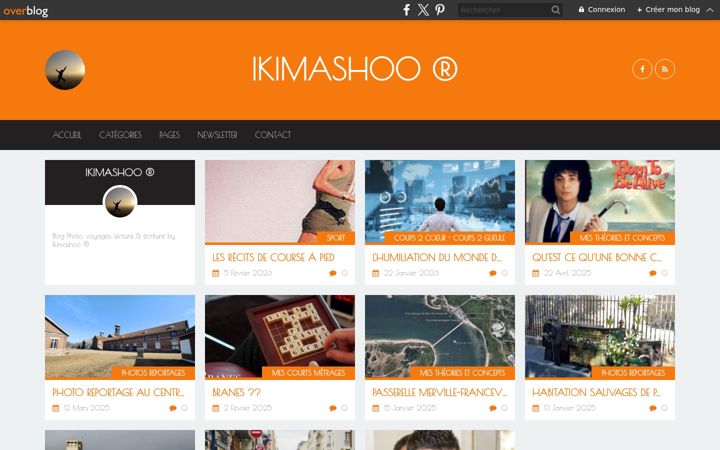Open the aerial map thumbnail of the Passerelle post
The height and width of the screenshot is (450, 720).
[439, 336]
